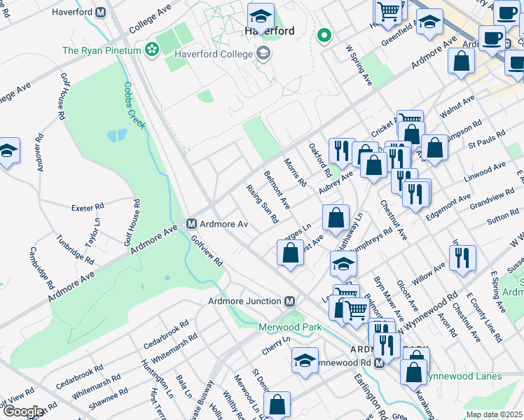Click shopping bag marker near Merwood Ln

(277, 405)
